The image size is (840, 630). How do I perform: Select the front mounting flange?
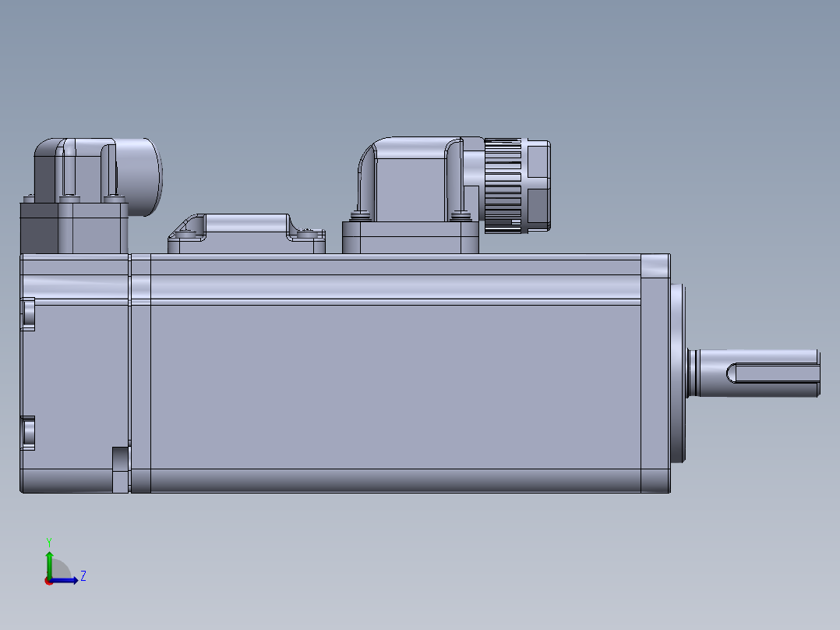[x=656, y=373]
